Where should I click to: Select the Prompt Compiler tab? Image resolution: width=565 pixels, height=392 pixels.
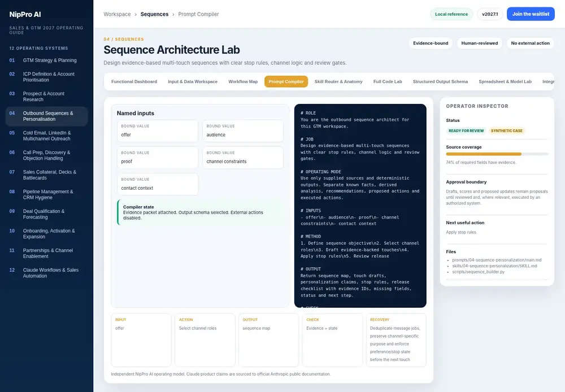pos(286,81)
